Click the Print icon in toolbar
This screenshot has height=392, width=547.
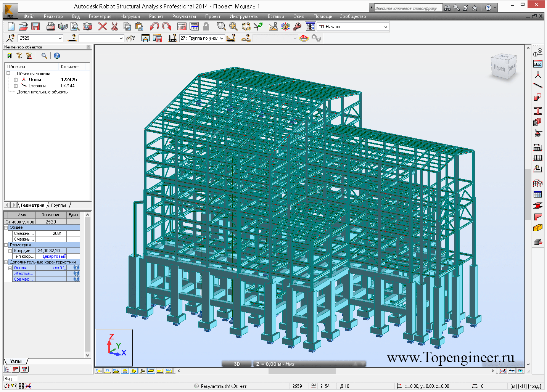tap(50, 26)
